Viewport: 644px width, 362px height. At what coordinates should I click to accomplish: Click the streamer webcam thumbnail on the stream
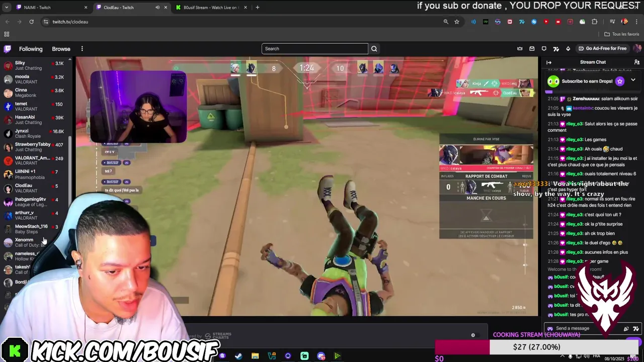tap(138, 107)
